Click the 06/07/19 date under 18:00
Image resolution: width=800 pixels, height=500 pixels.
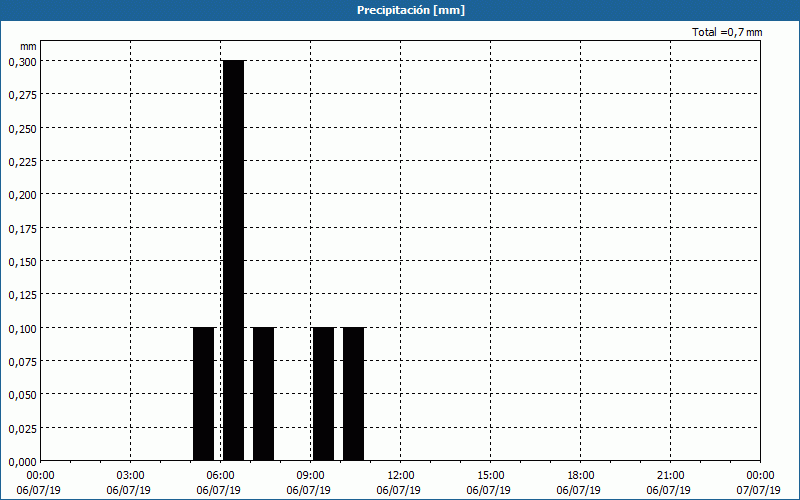(579, 490)
